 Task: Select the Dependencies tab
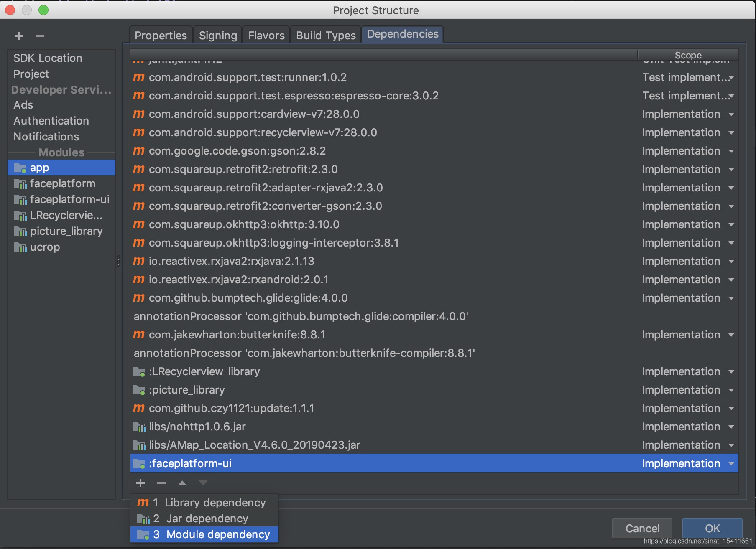point(403,34)
